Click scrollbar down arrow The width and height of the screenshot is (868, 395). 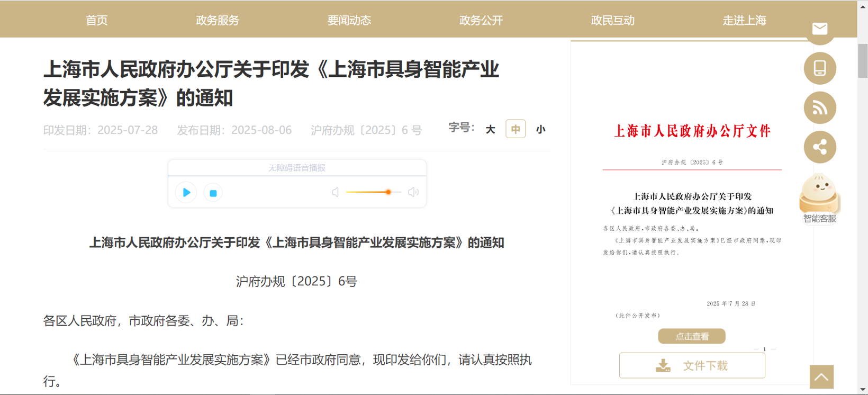pyautogui.click(x=863, y=390)
